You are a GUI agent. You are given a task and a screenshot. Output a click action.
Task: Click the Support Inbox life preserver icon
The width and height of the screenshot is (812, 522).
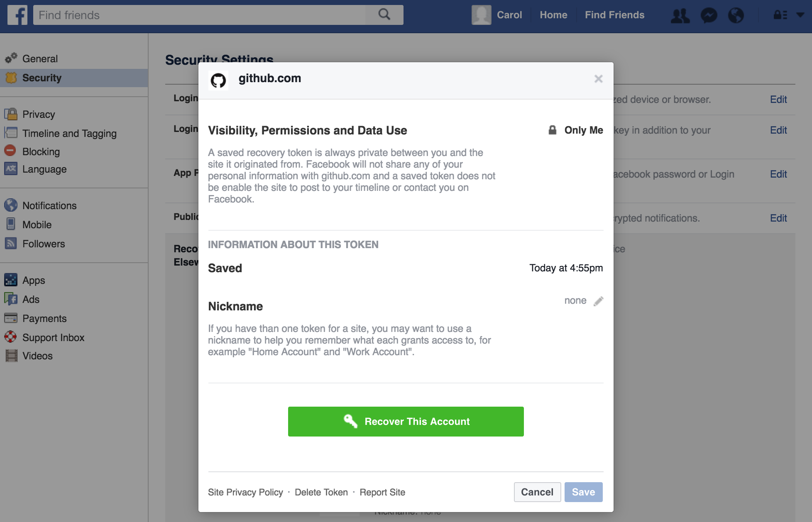[x=11, y=337]
